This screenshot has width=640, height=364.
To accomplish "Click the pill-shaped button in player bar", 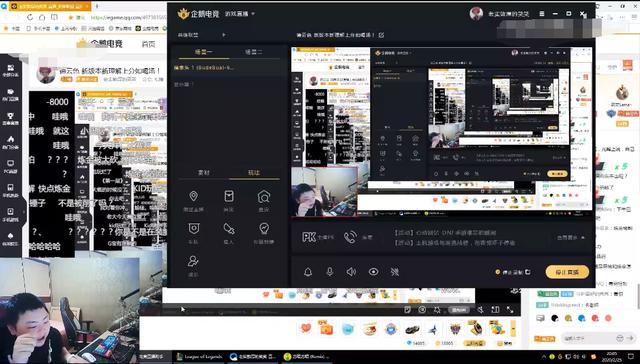I will (x=458, y=310).
